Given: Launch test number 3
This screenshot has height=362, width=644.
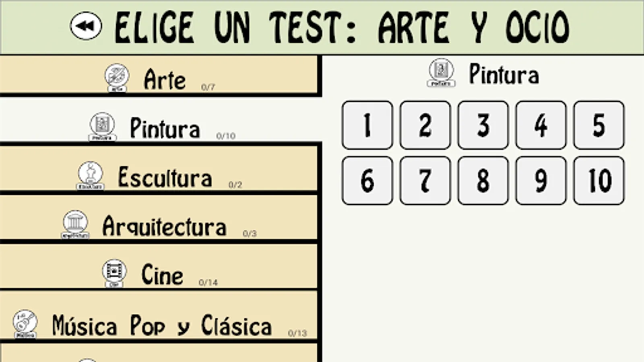Looking at the screenshot, I should (x=483, y=125).
